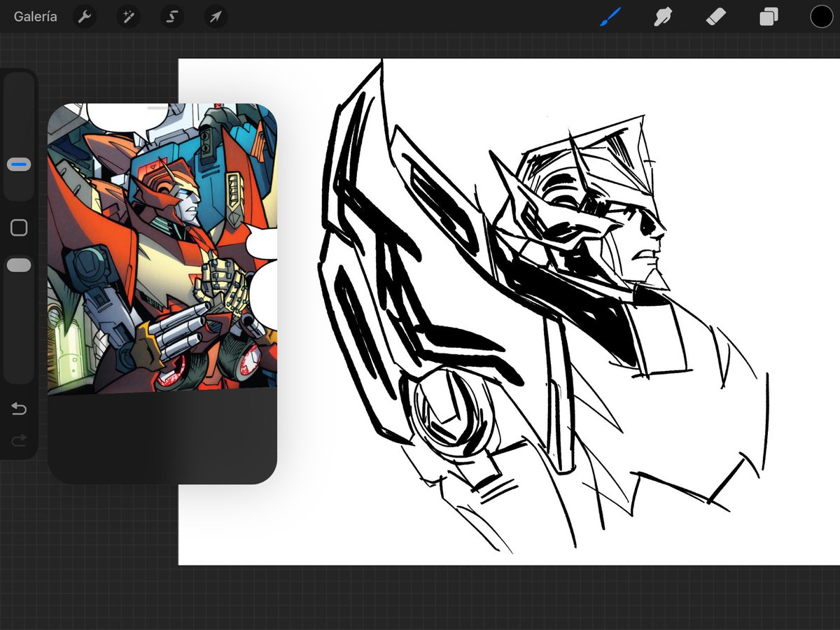
Task: Select the Eraser tool
Action: point(716,16)
